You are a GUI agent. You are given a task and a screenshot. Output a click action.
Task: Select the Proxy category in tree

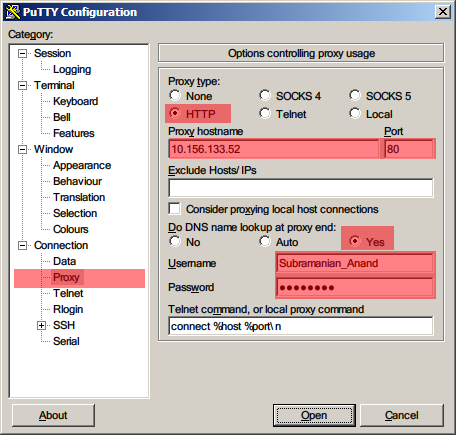click(66, 277)
